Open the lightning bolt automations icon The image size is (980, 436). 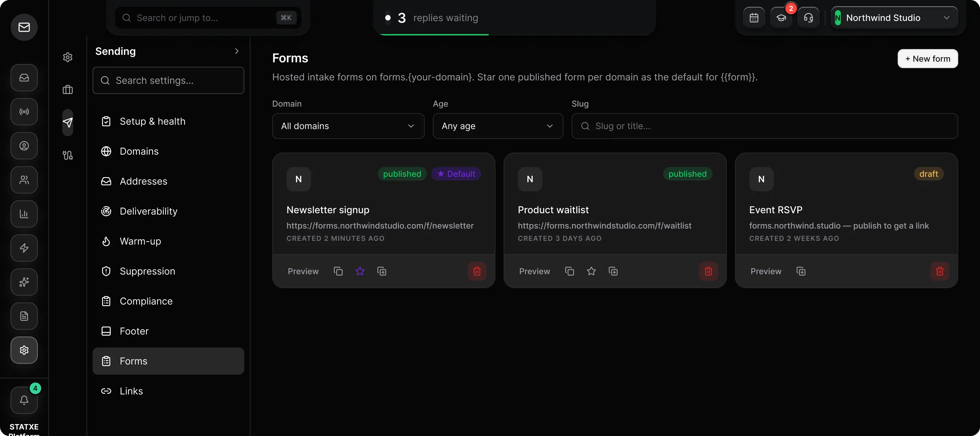click(24, 248)
